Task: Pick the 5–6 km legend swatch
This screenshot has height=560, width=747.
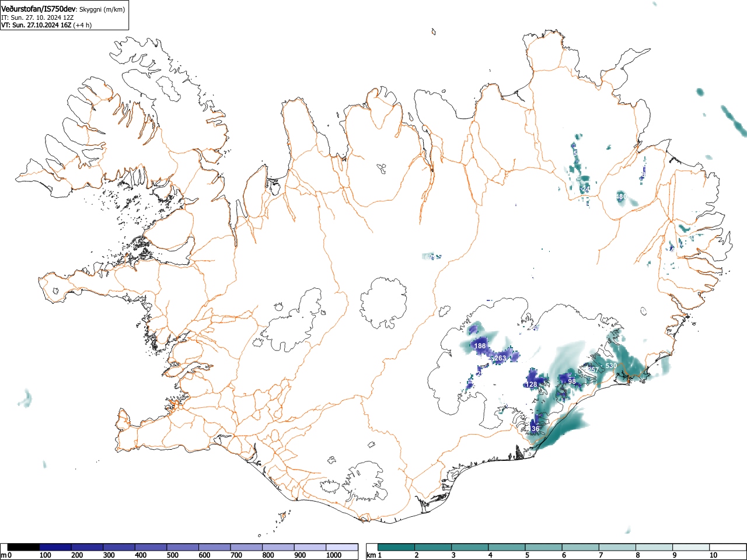Action: (544, 547)
